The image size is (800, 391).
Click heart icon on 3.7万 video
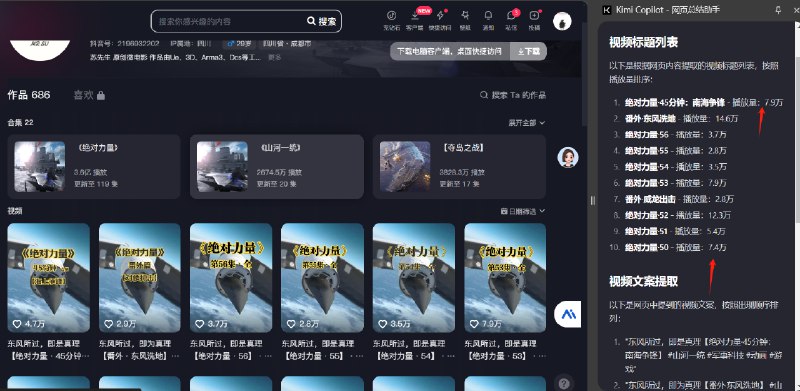(199, 324)
